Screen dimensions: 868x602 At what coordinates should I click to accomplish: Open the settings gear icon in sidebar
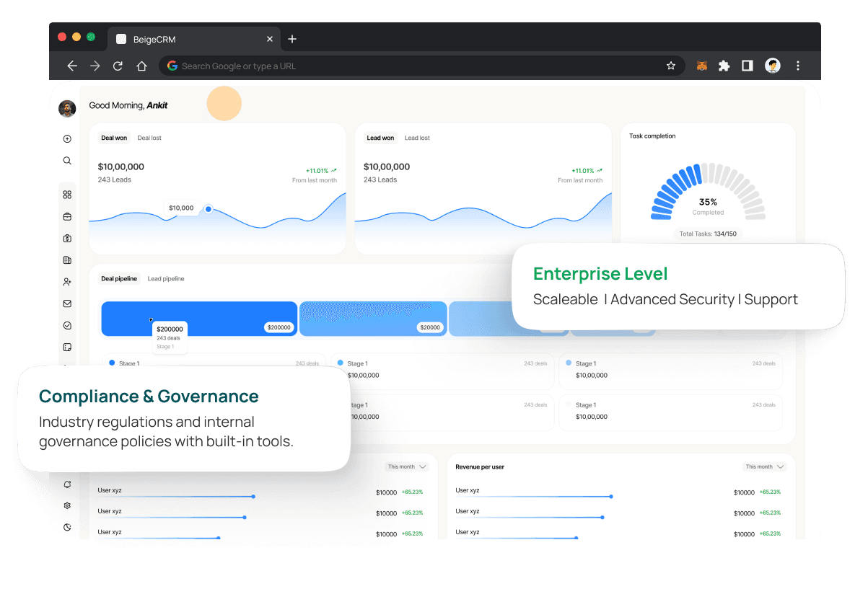67,505
